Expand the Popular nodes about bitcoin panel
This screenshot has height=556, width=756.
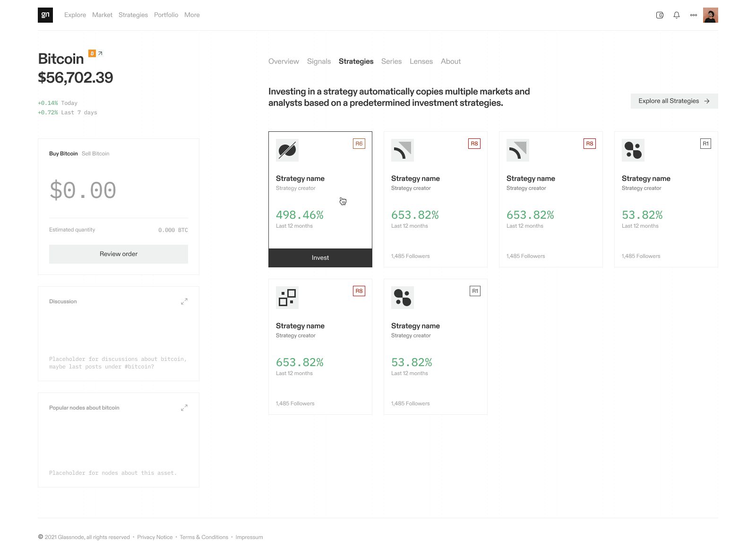(x=184, y=408)
